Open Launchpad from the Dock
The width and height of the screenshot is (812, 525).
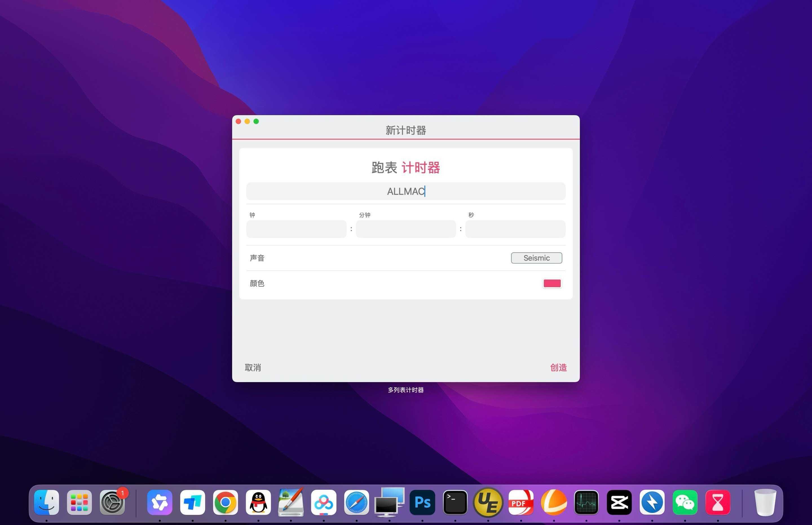[x=80, y=502]
